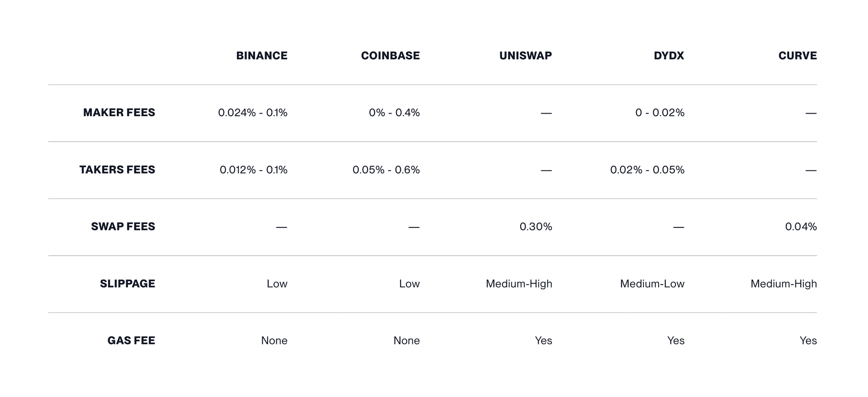Viewport: 868px width, 397px height.
Task: Click Binance maker fee 0.024% - 0.1%
Action: pos(253,112)
